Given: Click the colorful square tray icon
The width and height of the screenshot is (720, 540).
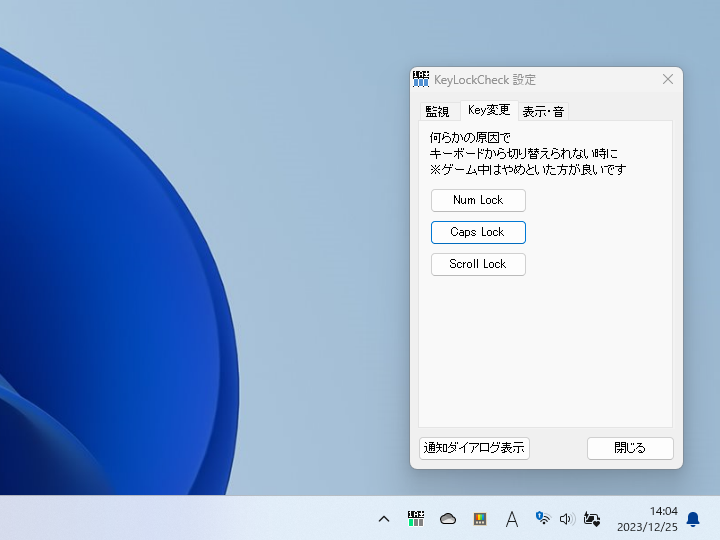Looking at the screenshot, I should tap(480, 519).
